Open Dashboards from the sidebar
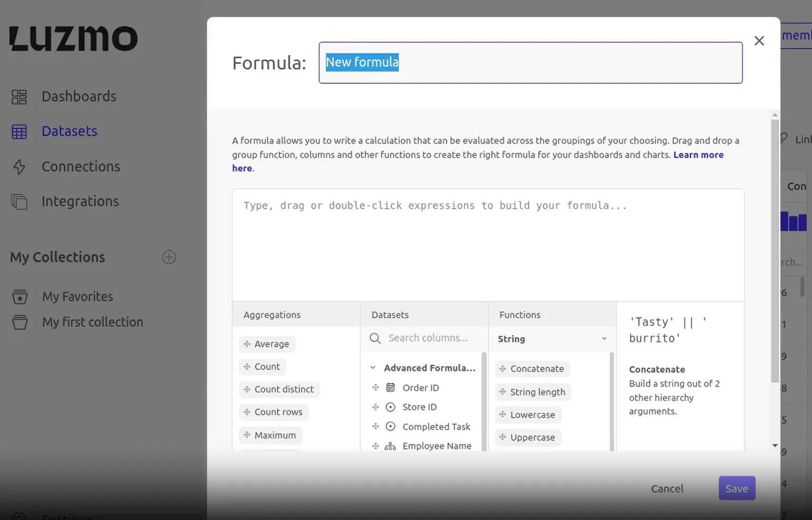812x520 pixels. 79,96
